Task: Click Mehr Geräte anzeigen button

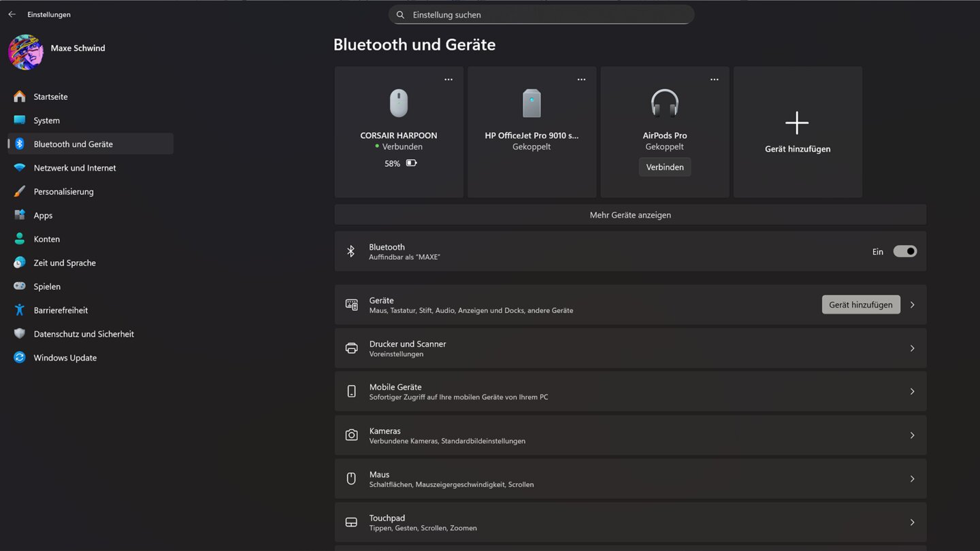Action: pyautogui.click(x=630, y=215)
